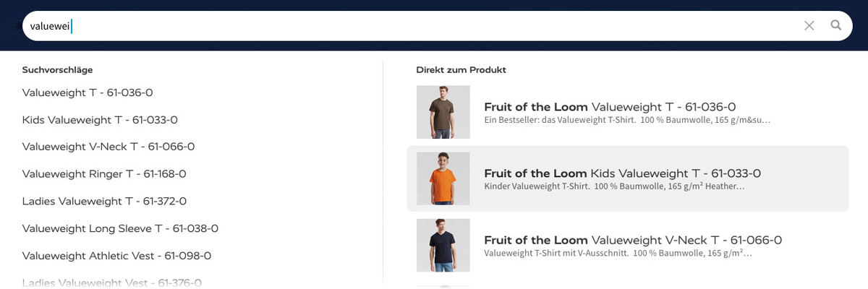Open Fruit of the Loom Valueweight T product title
This screenshot has width=868, height=289.
pos(610,107)
